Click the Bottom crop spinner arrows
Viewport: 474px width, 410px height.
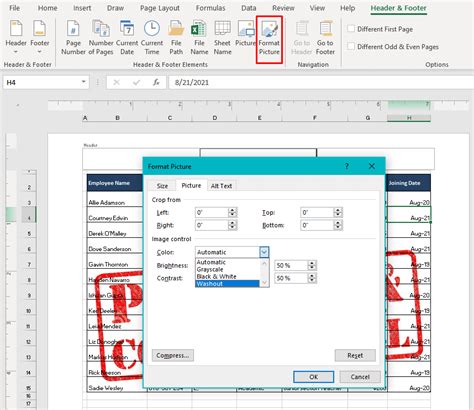tap(338, 225)
